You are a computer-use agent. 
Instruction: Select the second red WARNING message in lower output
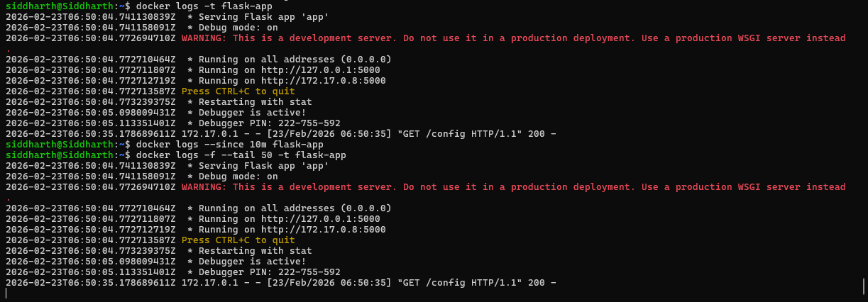click(x=513, y=187)
